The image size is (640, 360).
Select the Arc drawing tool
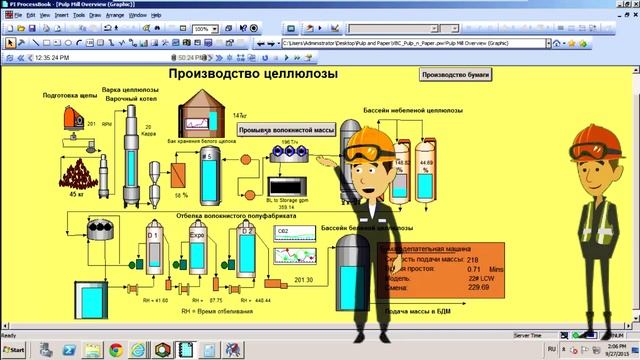79,43
